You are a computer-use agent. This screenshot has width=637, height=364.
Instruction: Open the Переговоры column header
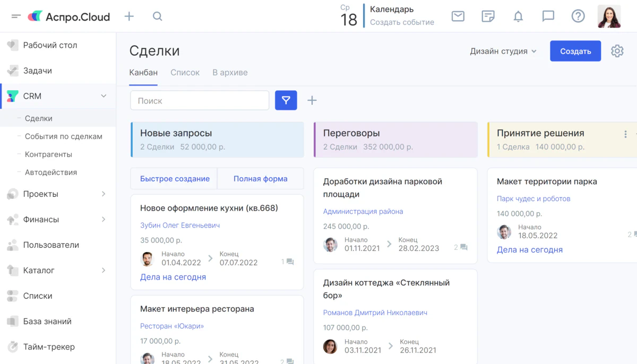tap(395, 140)
